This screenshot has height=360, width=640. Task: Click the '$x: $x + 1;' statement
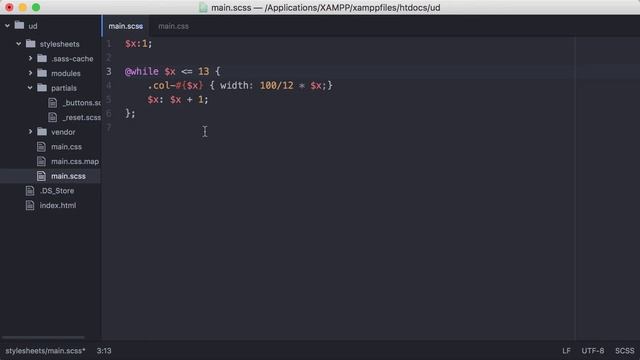[x=178, y=100]
